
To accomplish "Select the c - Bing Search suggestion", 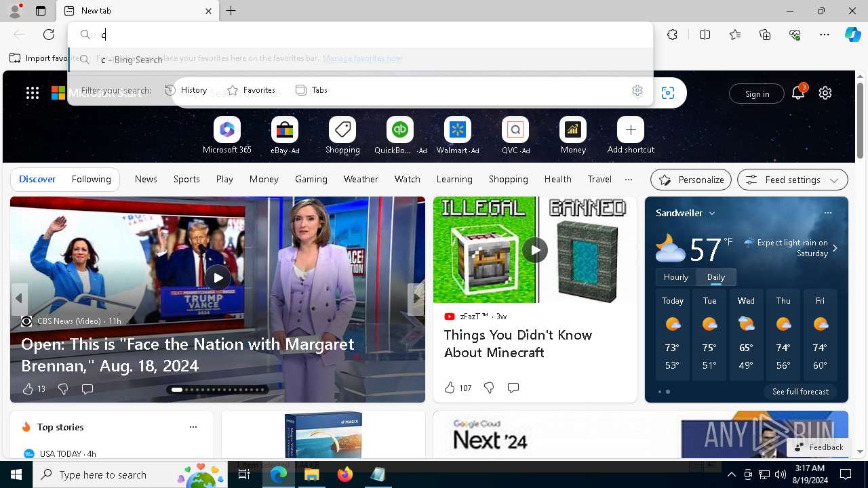I will (x=361, y=60).
